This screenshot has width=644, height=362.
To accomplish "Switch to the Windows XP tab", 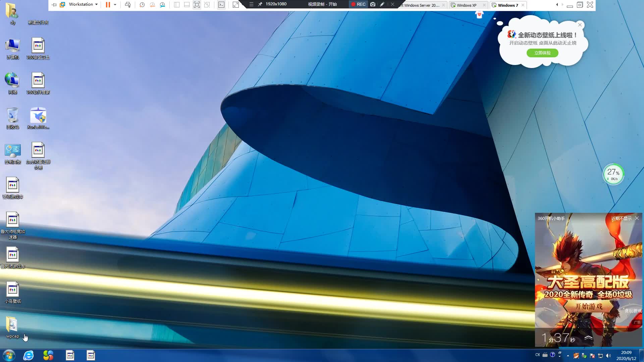I will click(466, 5).
